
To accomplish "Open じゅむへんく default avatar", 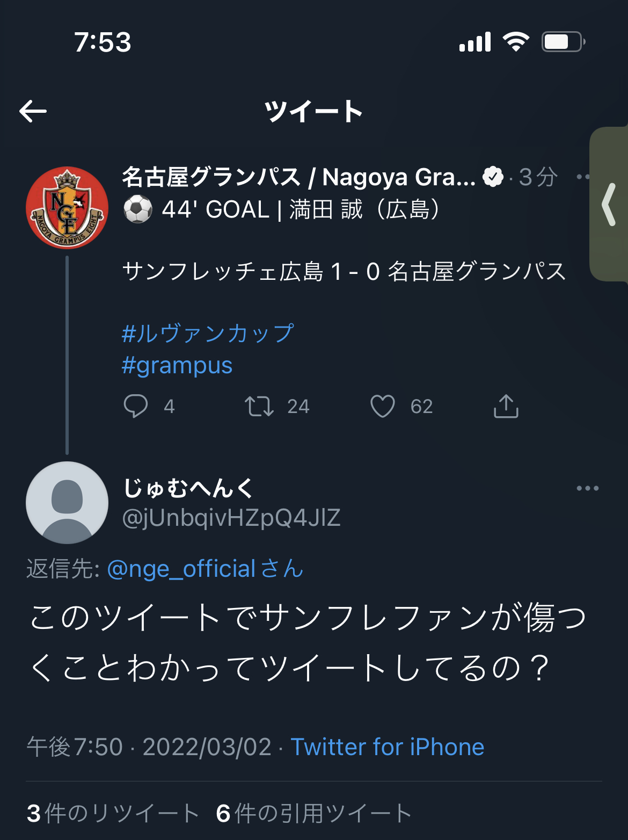I will point(67,503).
